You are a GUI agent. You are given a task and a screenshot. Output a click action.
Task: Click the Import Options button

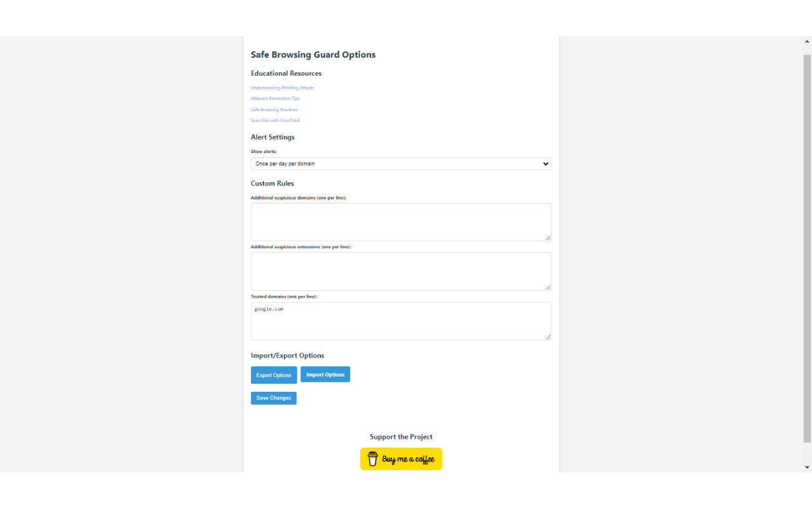[325, 374]
